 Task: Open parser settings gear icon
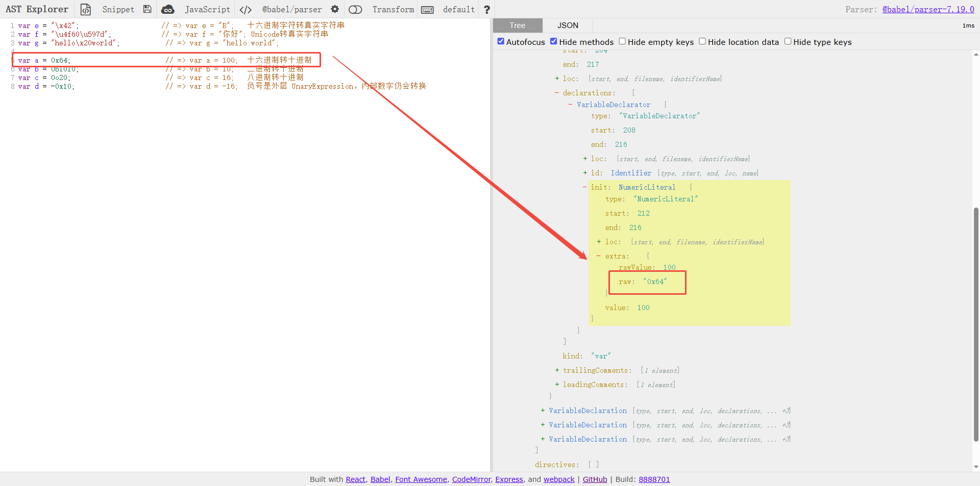(335, 9)
